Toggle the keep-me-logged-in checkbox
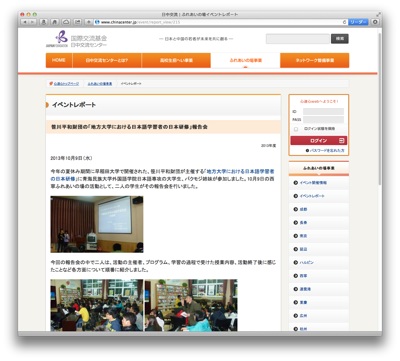The image size is (400, 361). click(296, 129)
